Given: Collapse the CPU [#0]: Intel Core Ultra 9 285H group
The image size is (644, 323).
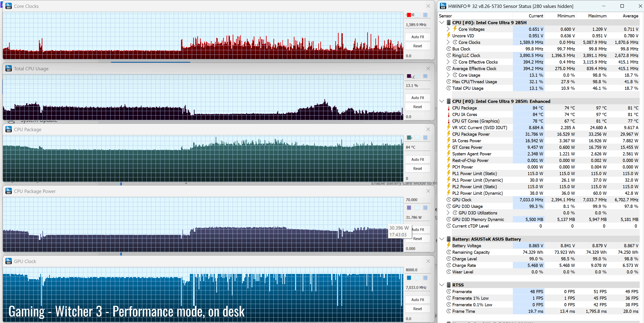Looking at the screenshot, I should (x=442, y=22).
